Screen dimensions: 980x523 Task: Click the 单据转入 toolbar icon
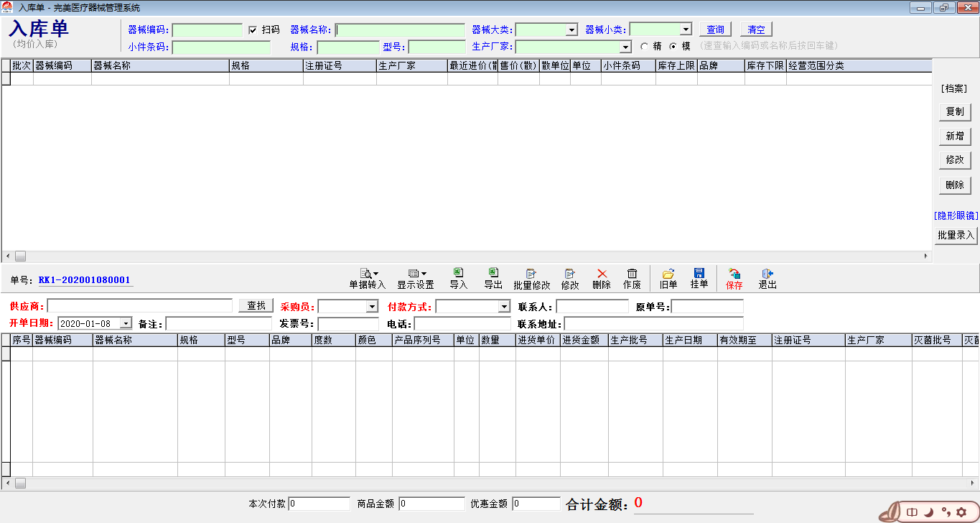(x=367, y=274)
